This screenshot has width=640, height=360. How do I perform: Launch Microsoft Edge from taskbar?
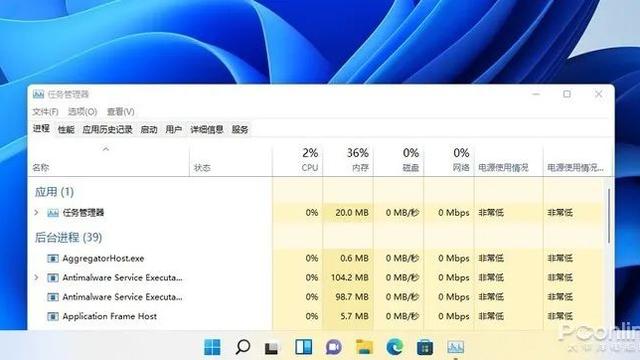394,347
